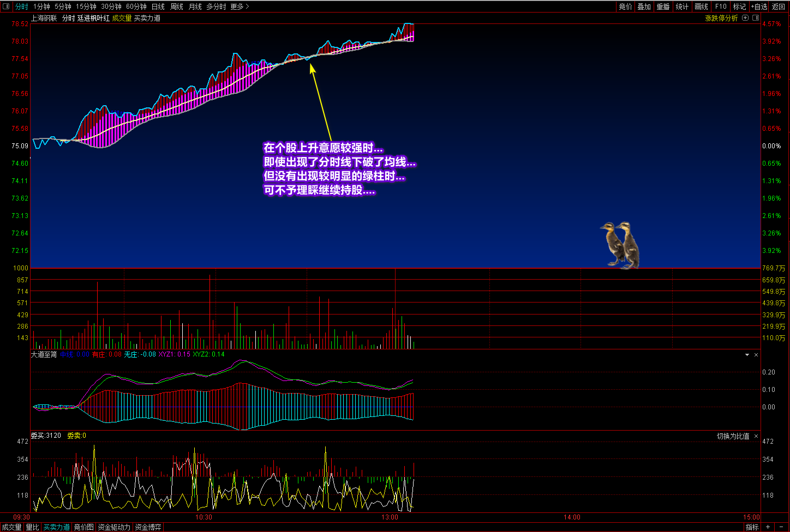
Task: Click the upload arrow icon near 涨跌停分析
Action: pyautogui.click(x=746, y=18)
